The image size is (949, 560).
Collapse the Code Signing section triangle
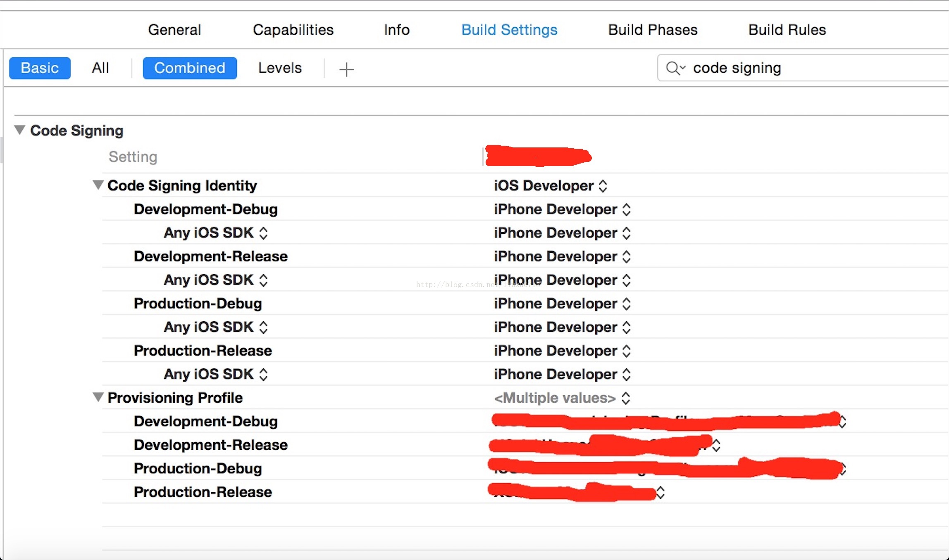(x=19, y=130)
